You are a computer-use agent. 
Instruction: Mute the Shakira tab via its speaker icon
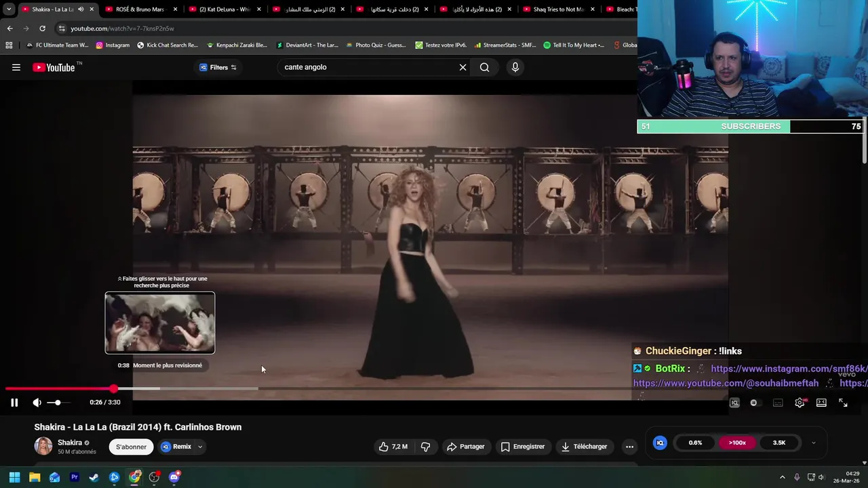pos(81,9)
